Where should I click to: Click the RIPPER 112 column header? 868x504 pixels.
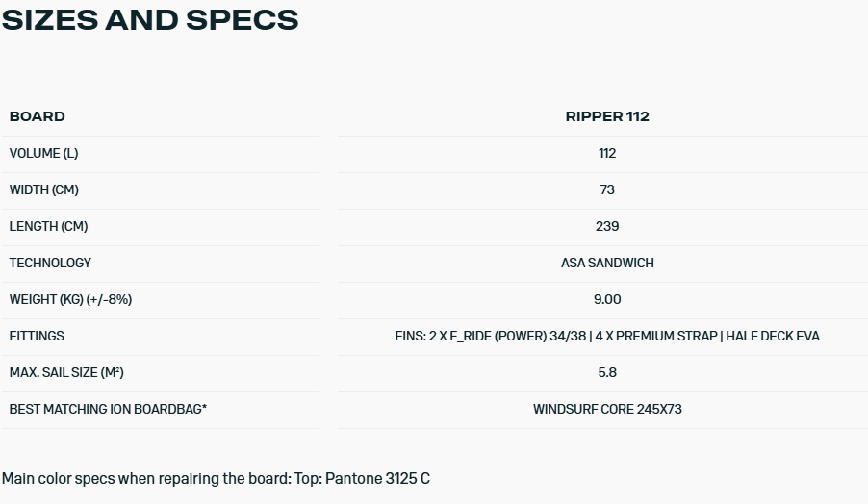(607, 116)
